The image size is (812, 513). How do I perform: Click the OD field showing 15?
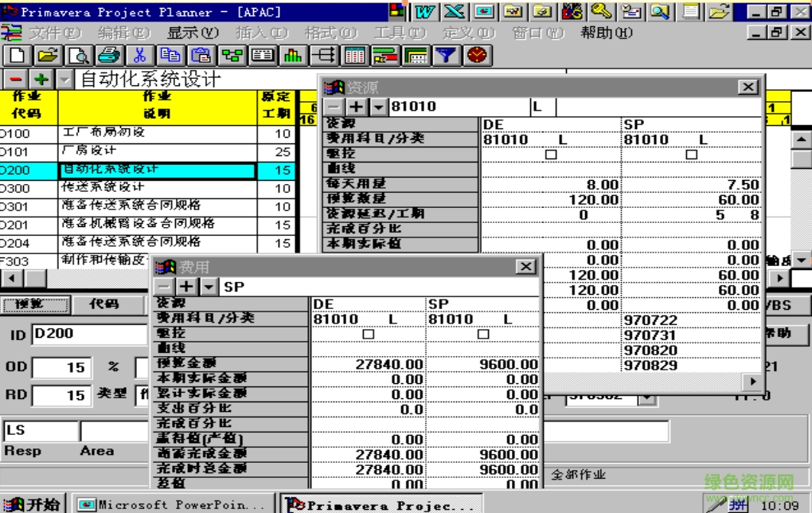tap(61, 367)
